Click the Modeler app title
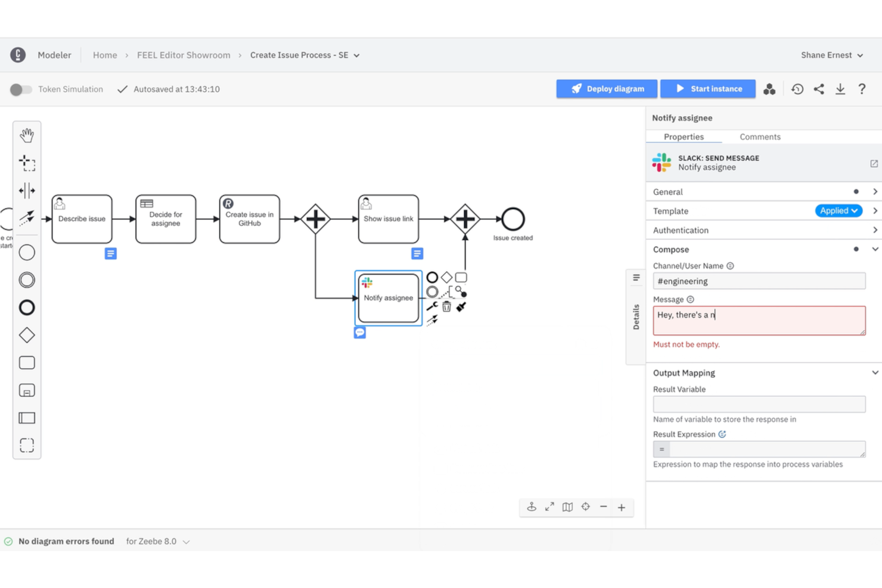 [54, 55]
